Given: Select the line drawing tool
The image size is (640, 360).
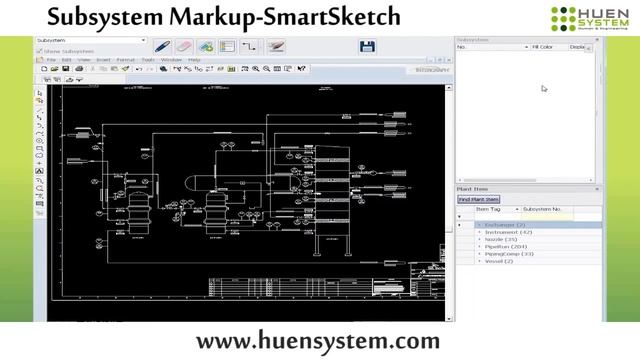Looking at the screenshot, I should coord(40,110).
